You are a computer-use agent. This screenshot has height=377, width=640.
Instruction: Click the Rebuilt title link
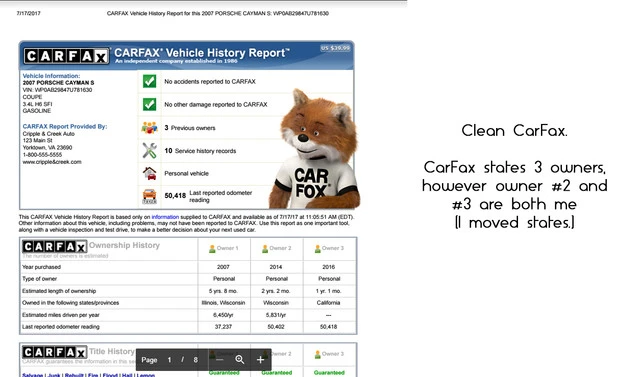[74, 375]
